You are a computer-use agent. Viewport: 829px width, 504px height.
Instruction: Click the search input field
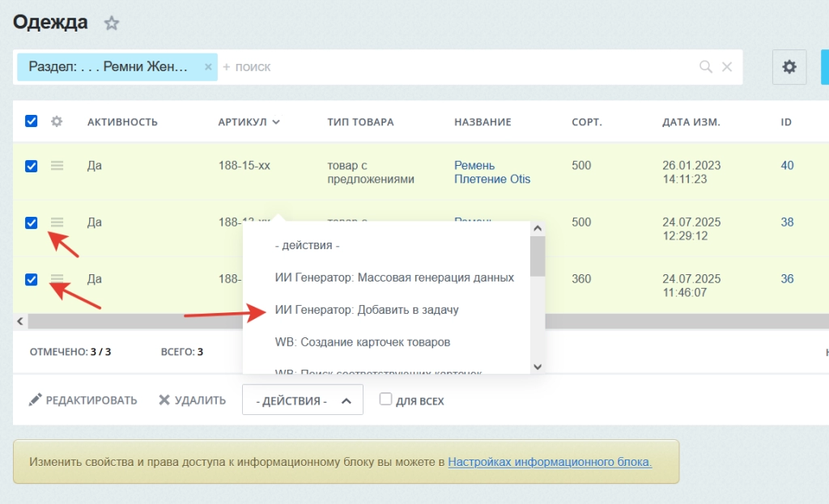(453, 67)
